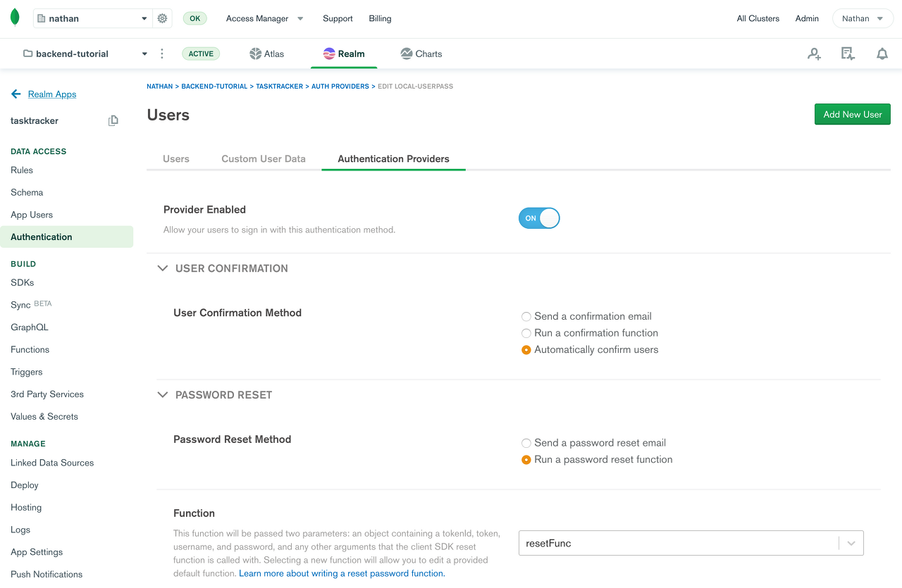Open App Users in the sidebar

(32, 215)
